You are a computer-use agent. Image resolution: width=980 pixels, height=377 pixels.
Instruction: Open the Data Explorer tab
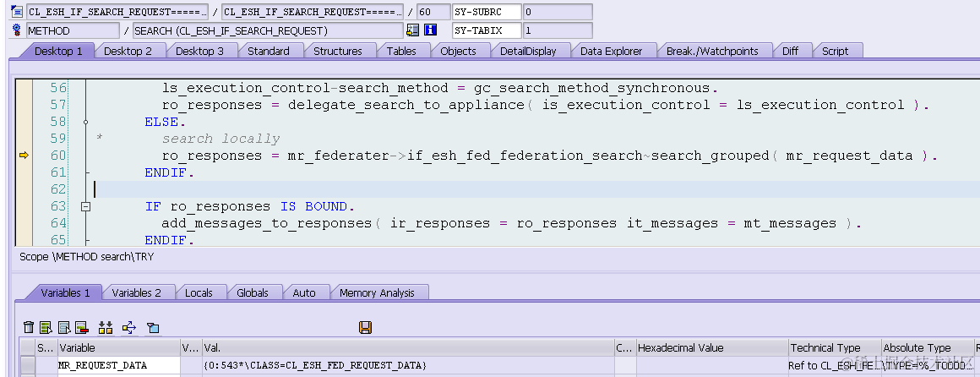click(x=612, y=52)
